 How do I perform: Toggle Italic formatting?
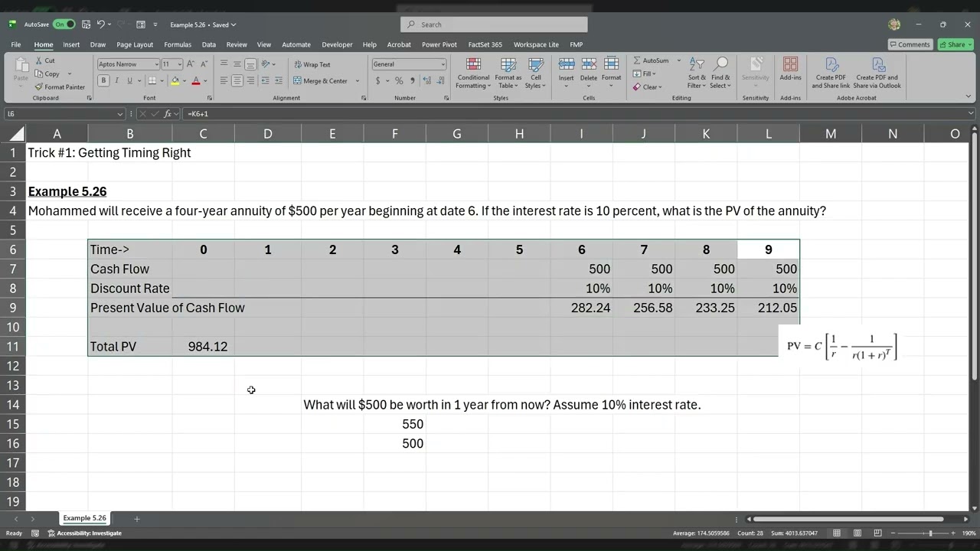point(117,80)
